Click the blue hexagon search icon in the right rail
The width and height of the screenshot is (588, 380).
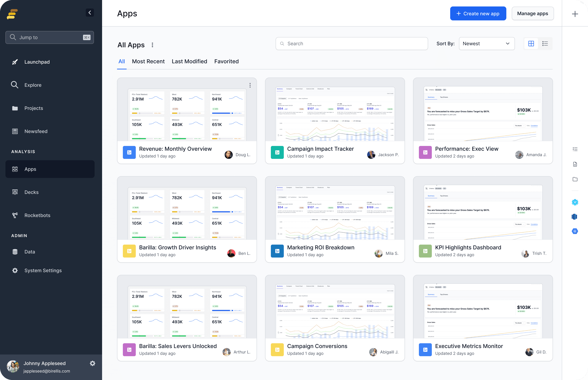(x=575, y=231)
